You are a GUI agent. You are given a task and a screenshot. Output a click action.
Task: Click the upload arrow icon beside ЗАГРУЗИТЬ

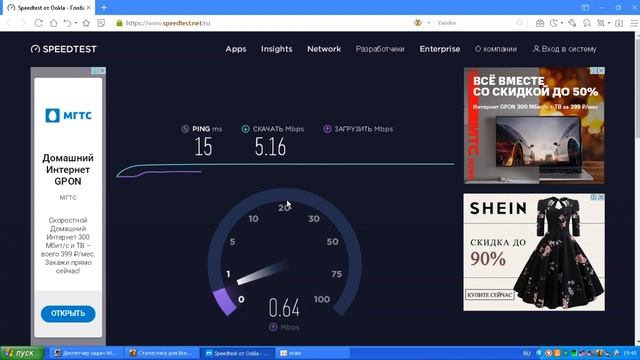327,129
